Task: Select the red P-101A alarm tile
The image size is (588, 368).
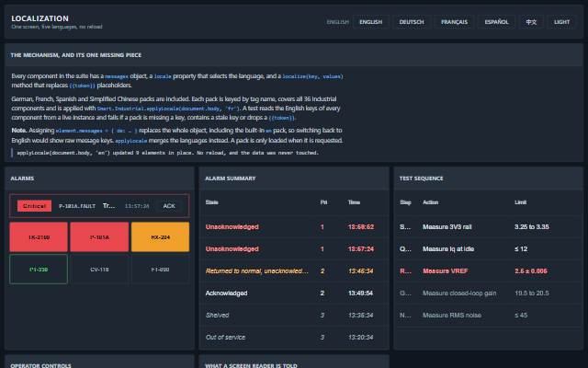Action: 99,237
